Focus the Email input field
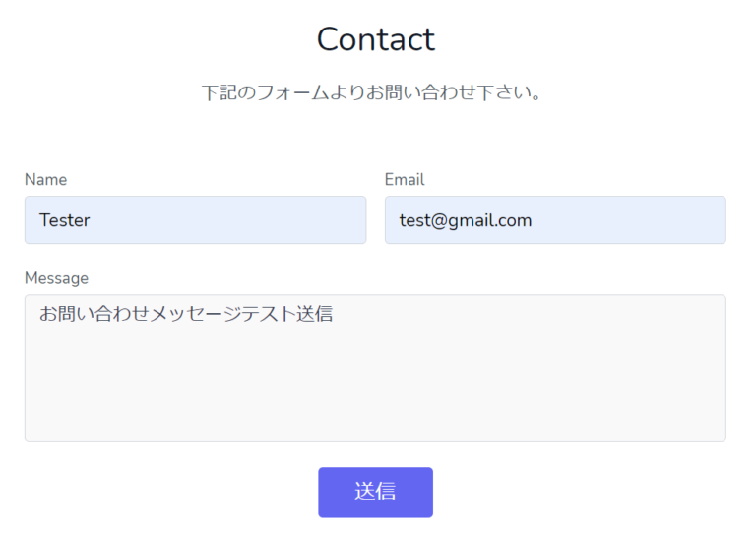756x537 pixels. tap(555, 219)
